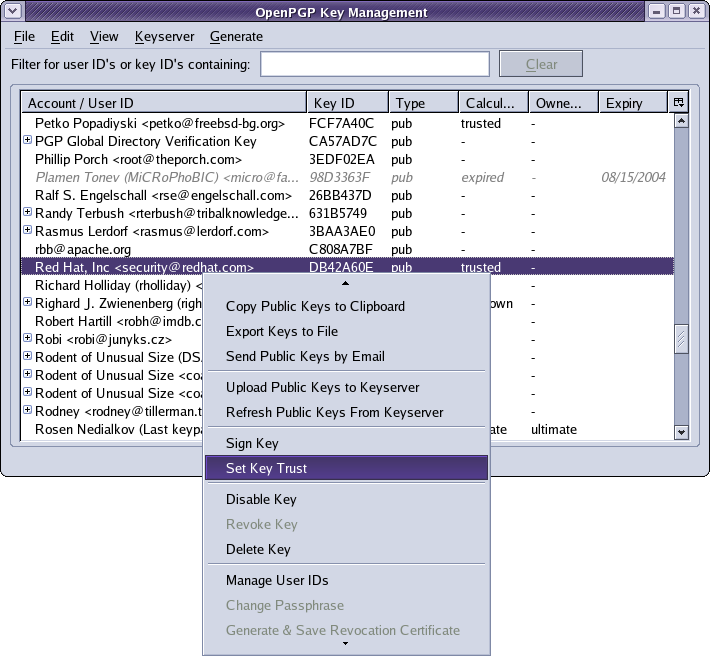The height and width of the screenshot is (656, 710).
Task: Select Set Key Trust in the context menu
Action: tap(346, 468)
